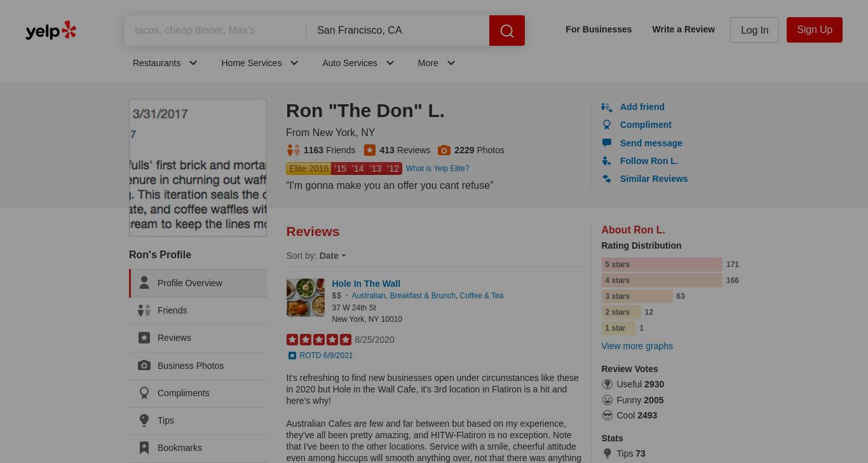This screenshot has width=868, height=463.
Task: Click the orange Reviews star icon
Action: click(370, 150)
